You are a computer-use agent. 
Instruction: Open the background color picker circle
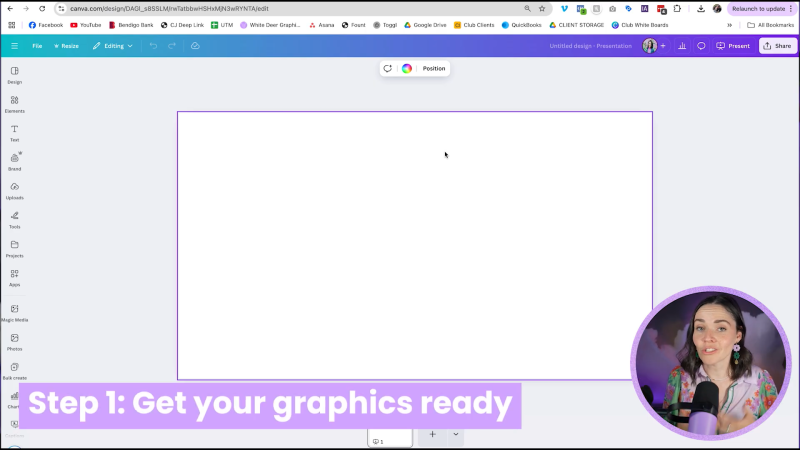(x=407, y=68)
